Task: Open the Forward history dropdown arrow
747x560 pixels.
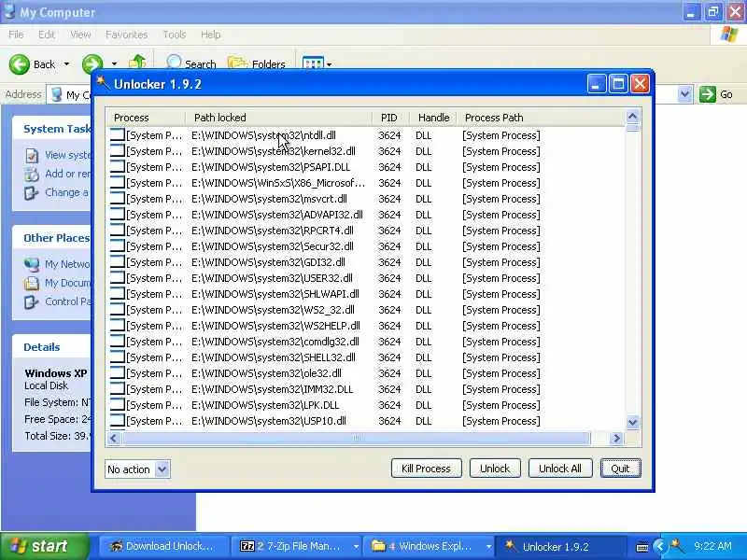Action: point(114,63)
